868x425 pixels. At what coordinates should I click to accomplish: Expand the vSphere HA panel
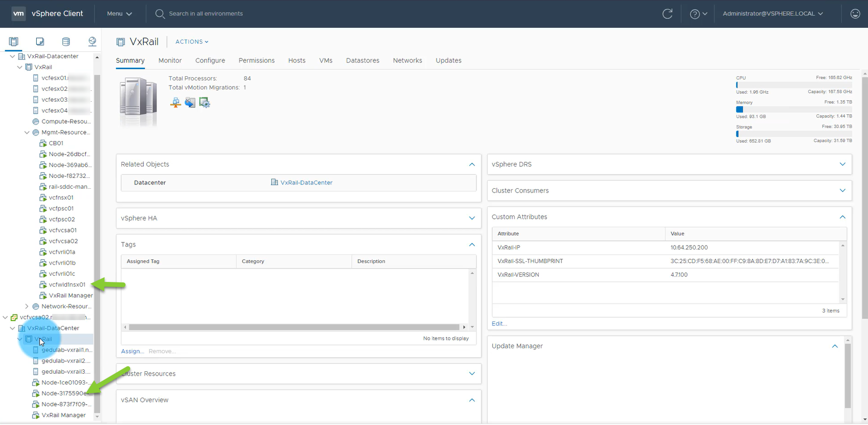[472, 218]
